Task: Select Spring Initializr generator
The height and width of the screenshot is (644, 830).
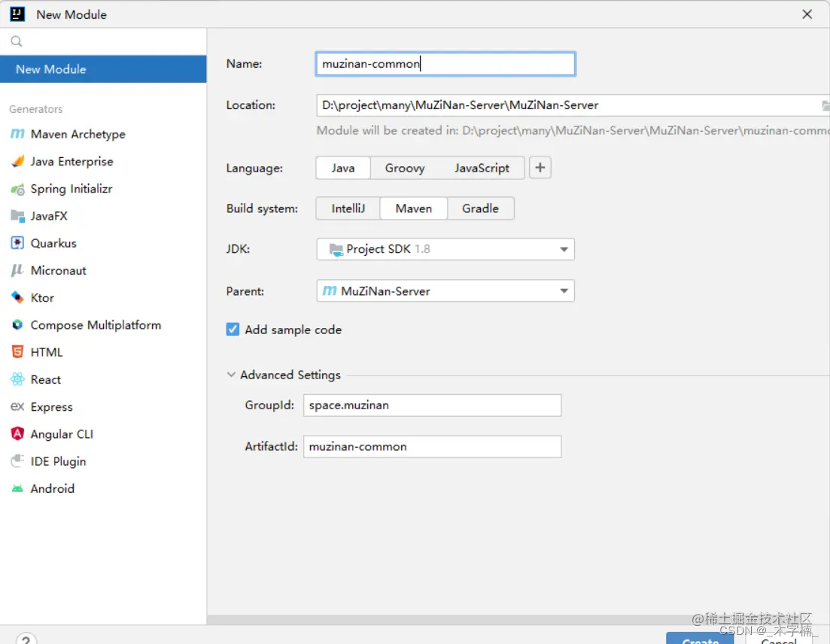Action: 71,189
